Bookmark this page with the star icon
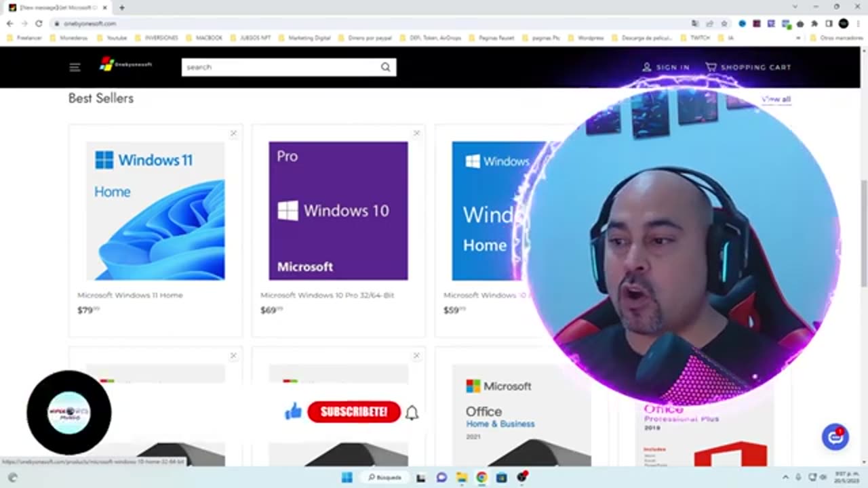Viewport: 868px width, 488px height. pyautogui.click(x=724, y=23)
